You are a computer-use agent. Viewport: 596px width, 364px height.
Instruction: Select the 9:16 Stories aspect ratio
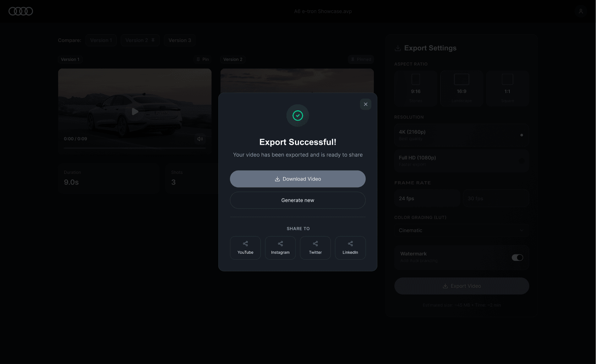pos(416,88)
